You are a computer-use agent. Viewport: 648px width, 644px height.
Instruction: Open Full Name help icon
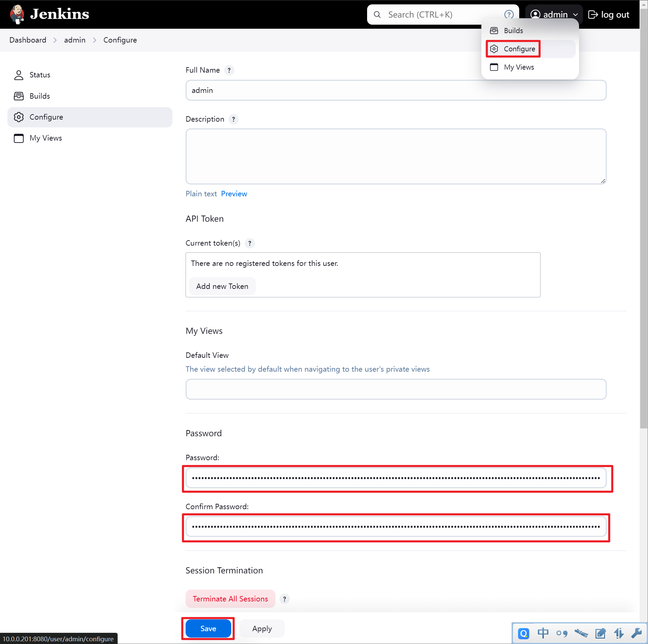point(229,70)
